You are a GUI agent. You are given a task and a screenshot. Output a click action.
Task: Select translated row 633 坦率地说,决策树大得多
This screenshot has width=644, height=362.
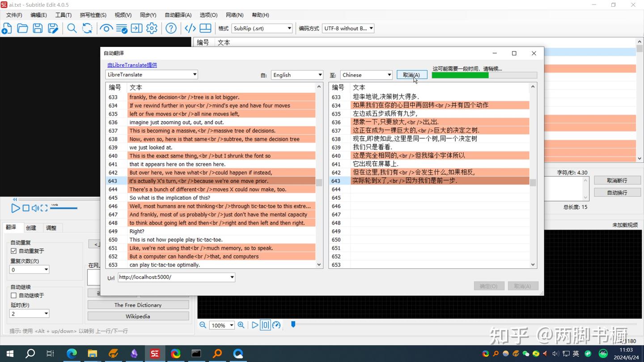click(429, 97)
